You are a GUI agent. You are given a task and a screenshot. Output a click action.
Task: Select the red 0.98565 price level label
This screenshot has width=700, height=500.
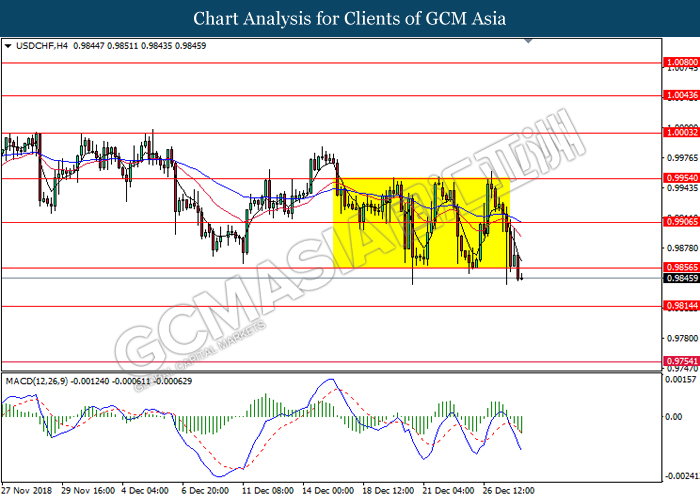682,267
